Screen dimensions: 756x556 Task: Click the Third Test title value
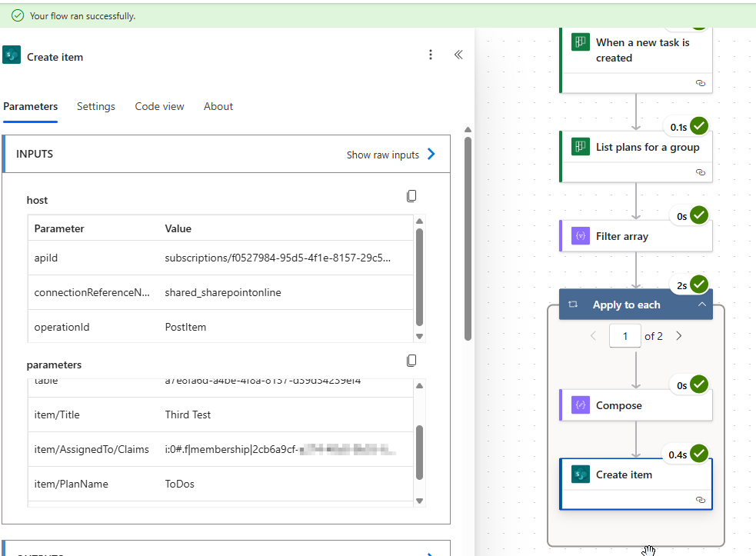pyautogui.click(x=188, y=415)
